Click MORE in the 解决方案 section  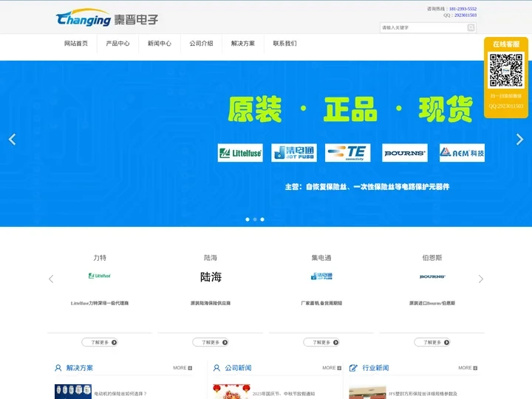(183, 368)
